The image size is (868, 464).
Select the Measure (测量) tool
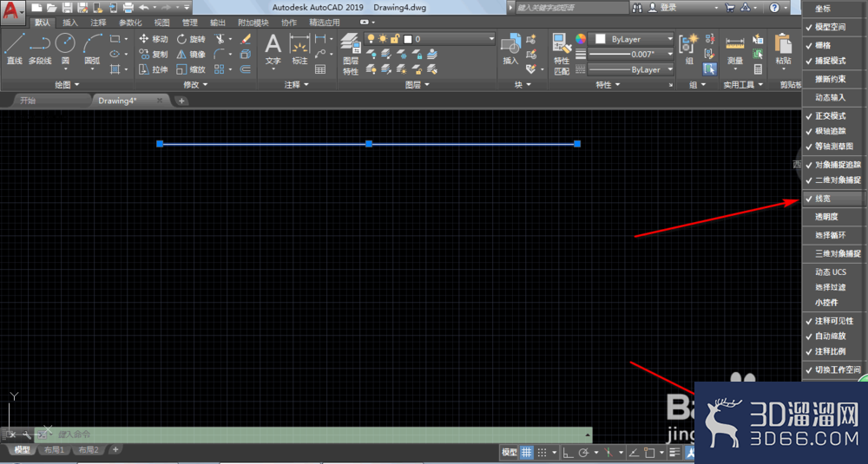click(x=734, y=50)
